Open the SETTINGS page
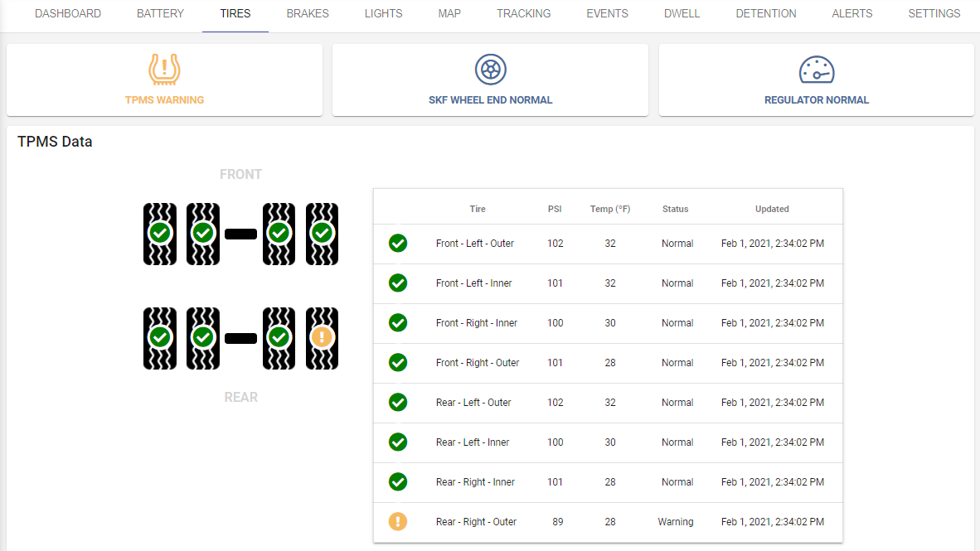 pos(934,13)
